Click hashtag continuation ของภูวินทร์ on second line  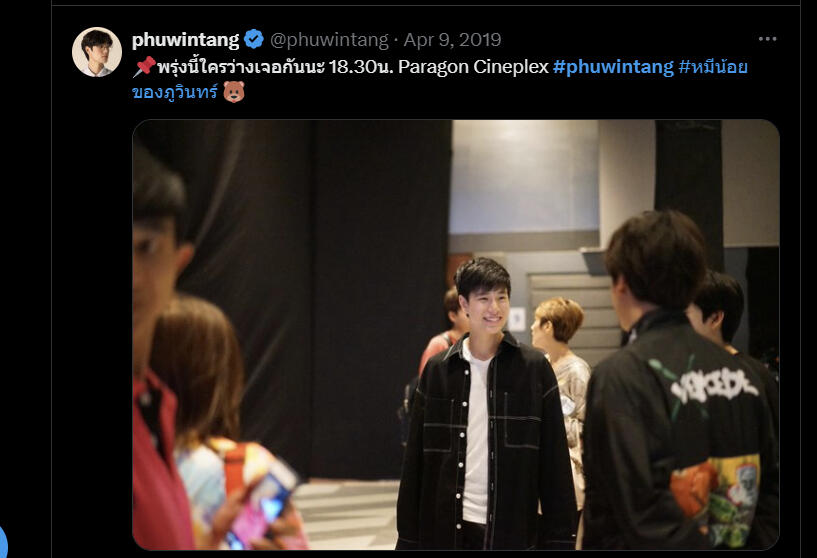[175, 92]
